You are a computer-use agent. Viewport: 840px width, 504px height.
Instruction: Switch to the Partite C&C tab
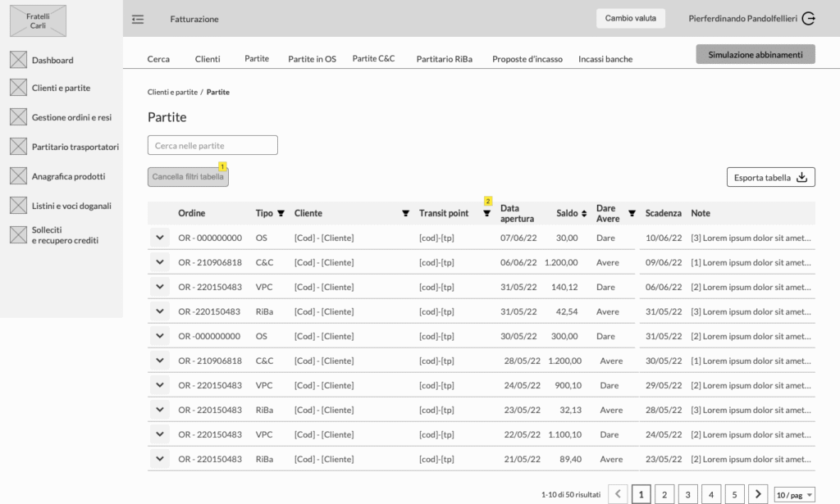click(x=373, y=58)
